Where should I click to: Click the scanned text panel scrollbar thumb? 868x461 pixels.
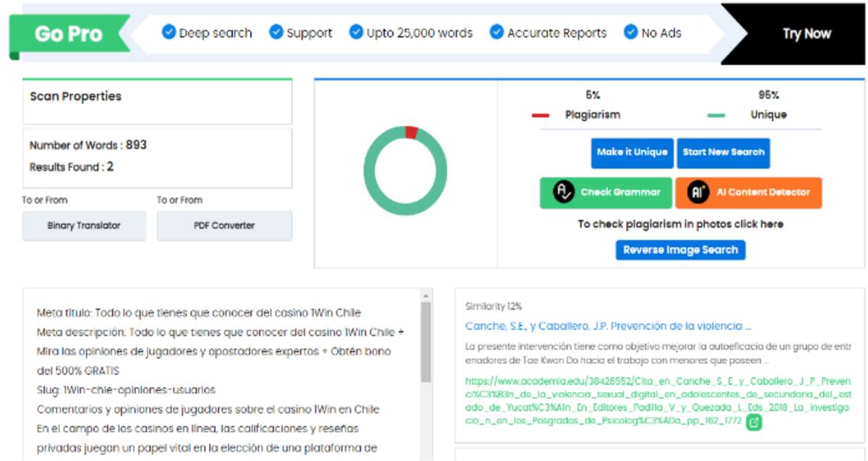(426, 340)
